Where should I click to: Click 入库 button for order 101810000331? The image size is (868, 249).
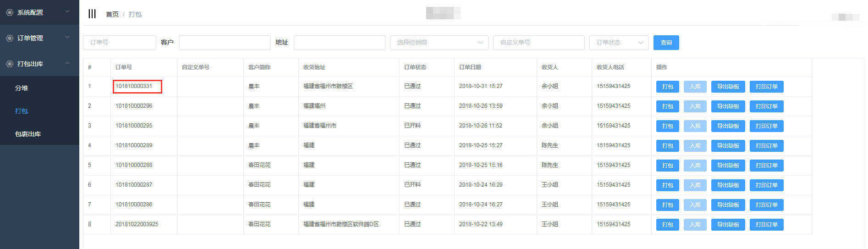695,87
